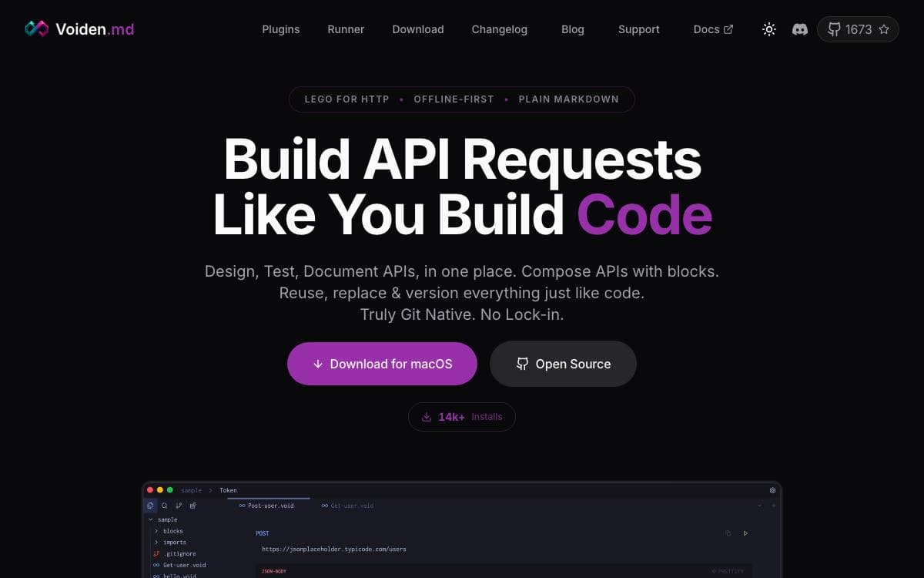The image size is (924, 578).
Task: Open the Plugins nav item
Action: [x=281, y=29]
